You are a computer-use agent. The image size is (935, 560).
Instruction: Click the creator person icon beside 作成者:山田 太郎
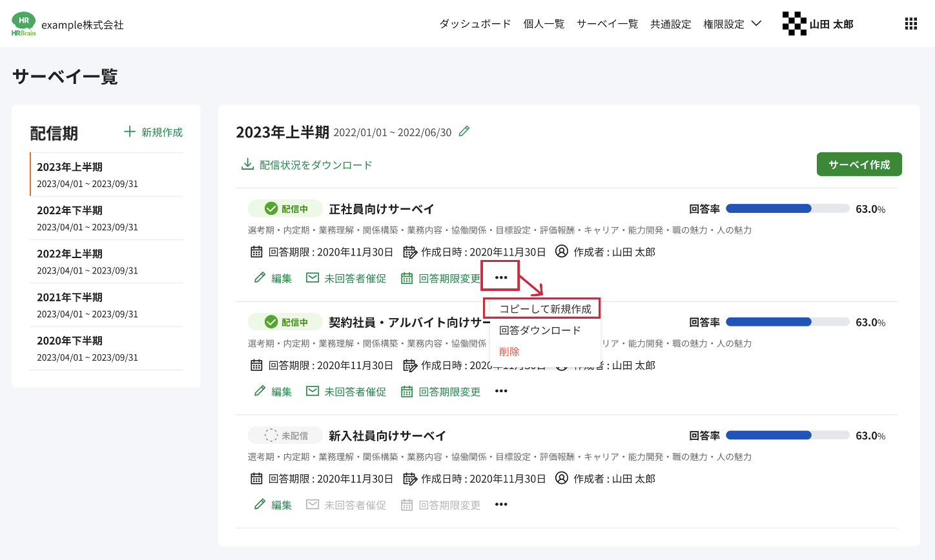(x=560, y=252)
